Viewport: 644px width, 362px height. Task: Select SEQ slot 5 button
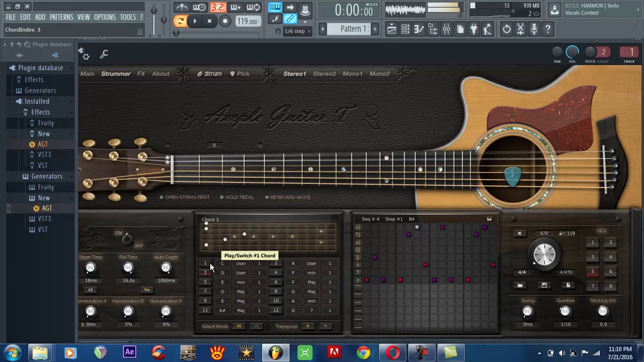click(x=593, y=271)
